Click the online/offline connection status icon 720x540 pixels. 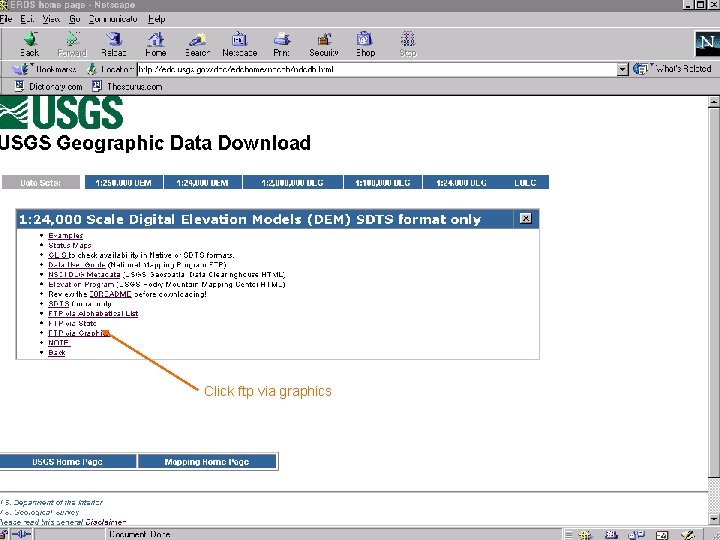point(21,534)
